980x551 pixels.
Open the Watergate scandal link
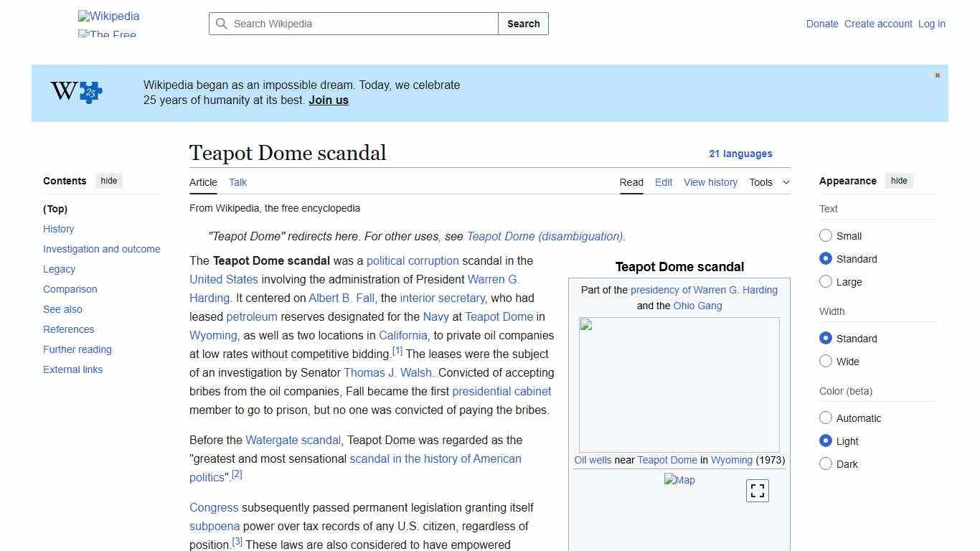(293, 440)
